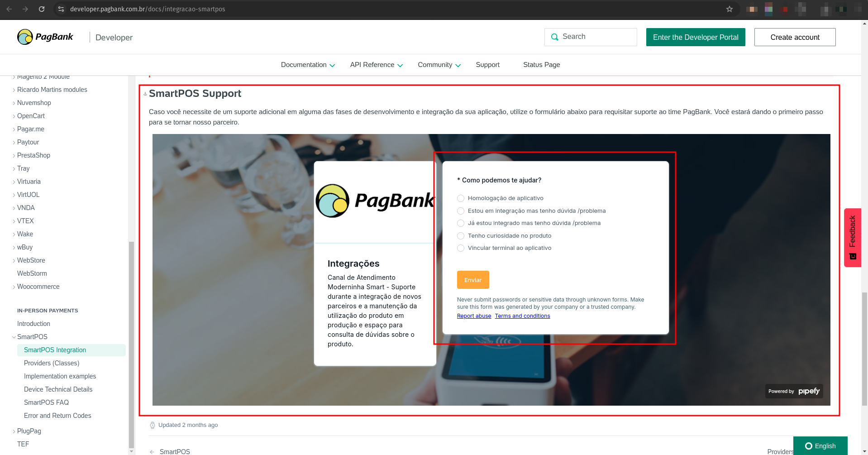Viewport: 868px width, 455px height.
Task: Submit form with orange Enviar button
Action: coord(473,280)
